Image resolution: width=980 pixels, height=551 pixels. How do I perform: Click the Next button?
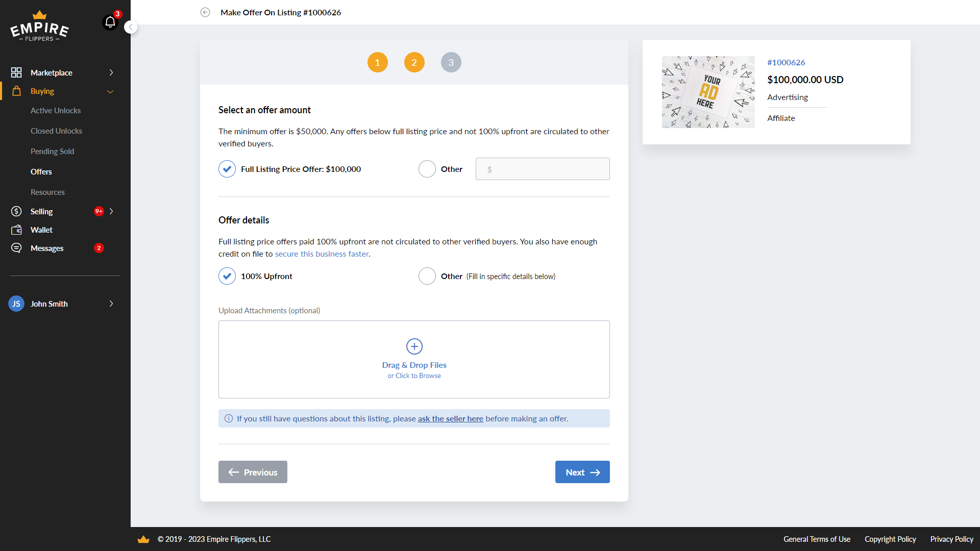click(582, 472)
